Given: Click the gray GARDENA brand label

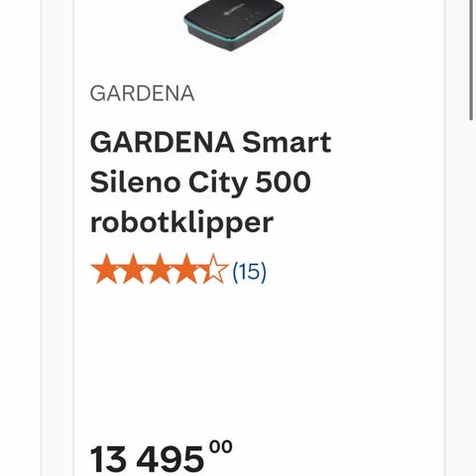Looking at the screenshot, I should pos(142,93).
